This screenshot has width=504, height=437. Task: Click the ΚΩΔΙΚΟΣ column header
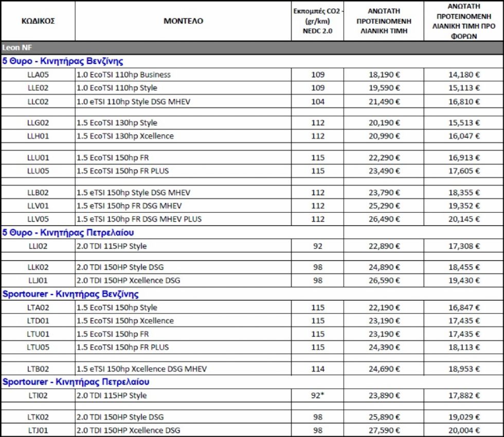click(38, 21)
